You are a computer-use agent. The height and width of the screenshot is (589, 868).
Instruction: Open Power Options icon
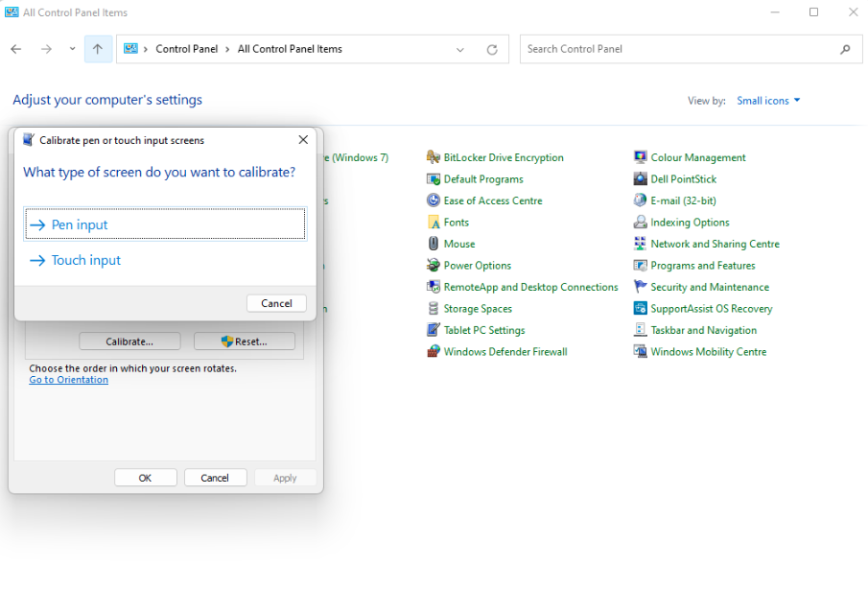(x=434, y=266)
